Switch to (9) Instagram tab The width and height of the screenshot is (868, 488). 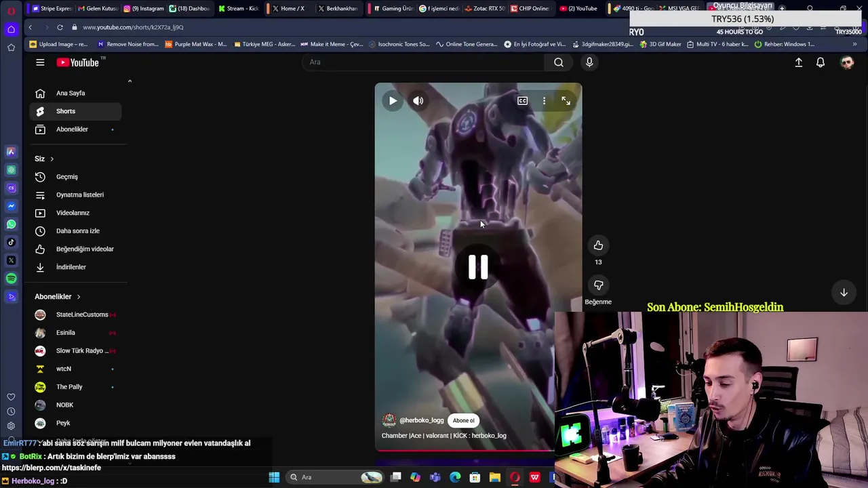(x=144, y=9)
